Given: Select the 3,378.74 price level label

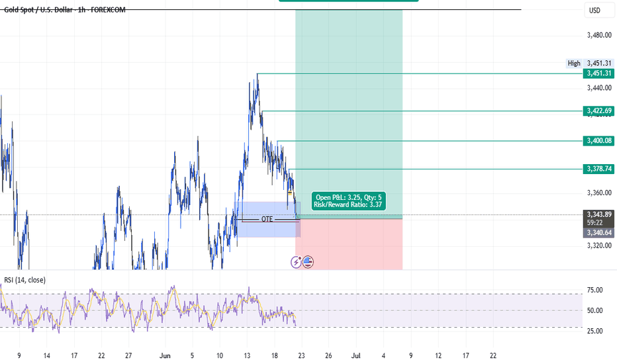Looking at the screenshot, I should [x=598, y=169].
